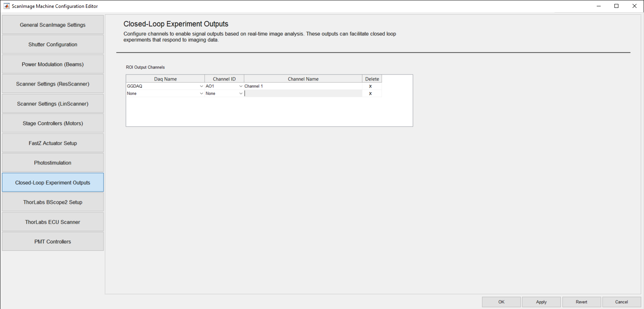Minimize the configuration editor window
Viewport: 644px width, 309px height.
(x=599, y=6)
